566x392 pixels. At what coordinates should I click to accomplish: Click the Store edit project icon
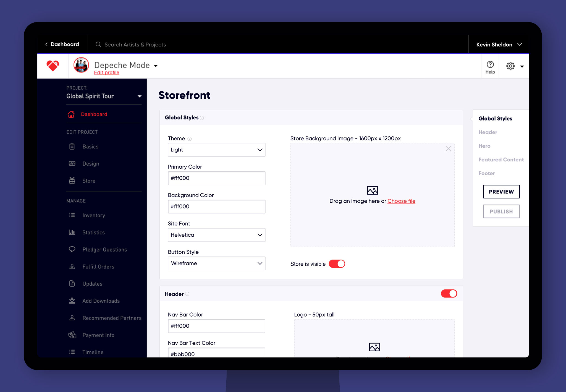(72, 180)
